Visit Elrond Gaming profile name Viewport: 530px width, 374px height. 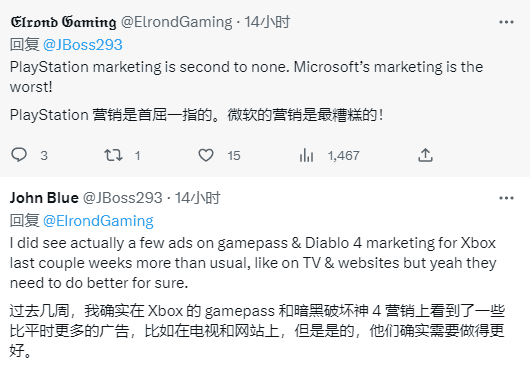pos(63,22)
